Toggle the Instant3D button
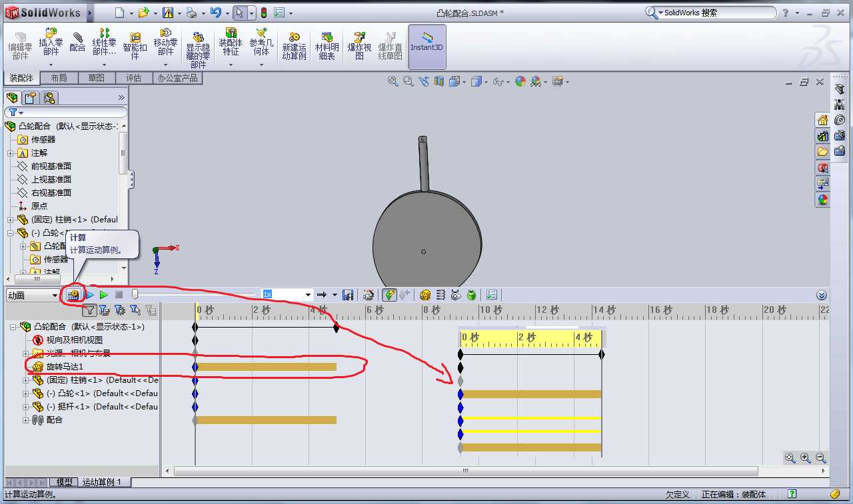Image resolution: width=853 pixels, height=504 pixels. click(x=426, y=46)
